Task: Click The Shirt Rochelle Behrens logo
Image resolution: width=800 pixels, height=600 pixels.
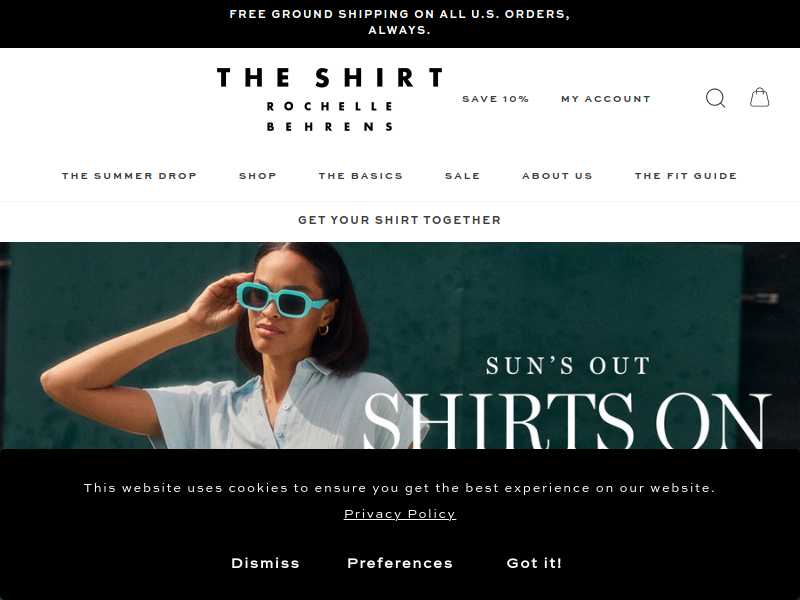Action: 330,99
